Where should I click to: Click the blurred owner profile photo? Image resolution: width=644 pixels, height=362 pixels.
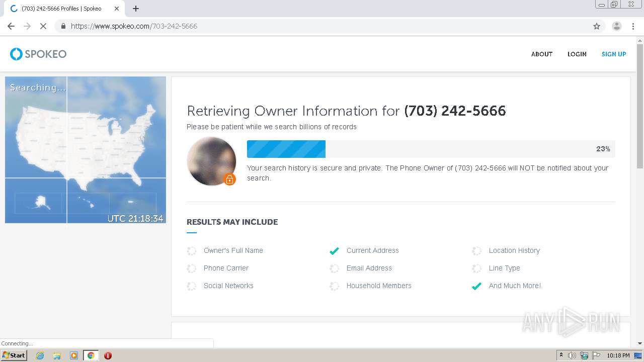tap(211, 161)
